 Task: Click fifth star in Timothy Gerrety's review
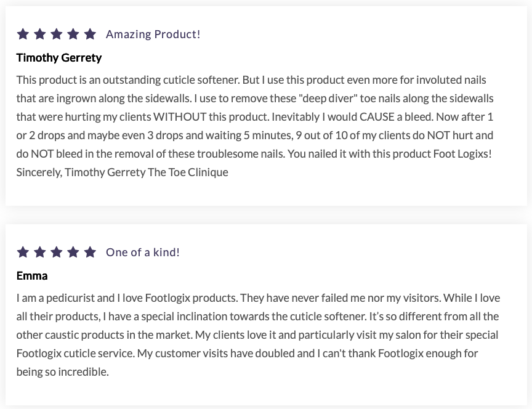tap(90, 34)
